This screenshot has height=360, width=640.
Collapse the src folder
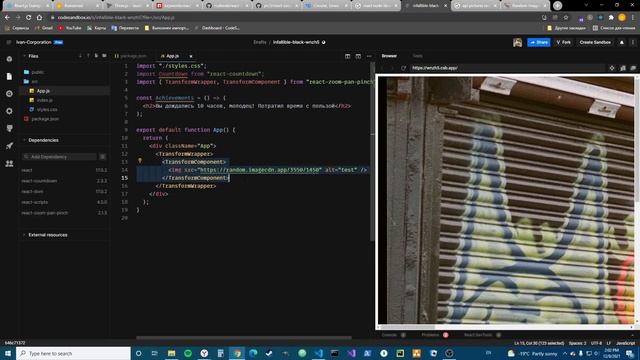(34, 81)
